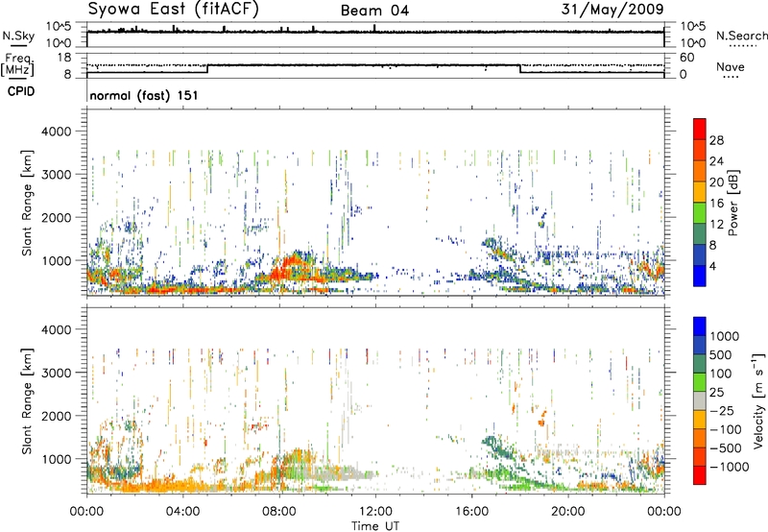The height and width of the screenshot is (532, 768).
Task: Pick the bright blue bottom segment of power colorbar
Action: [x=700, y=276]
